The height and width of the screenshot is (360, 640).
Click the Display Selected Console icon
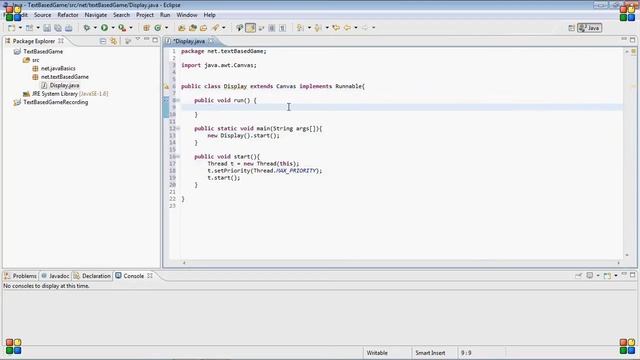point(589,276)
